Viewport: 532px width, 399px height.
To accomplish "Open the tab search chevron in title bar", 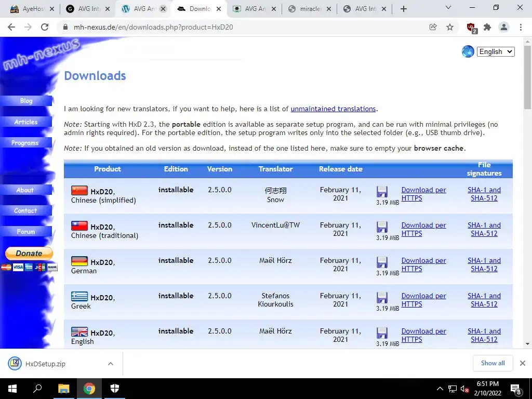I will (x=448, y=7).
